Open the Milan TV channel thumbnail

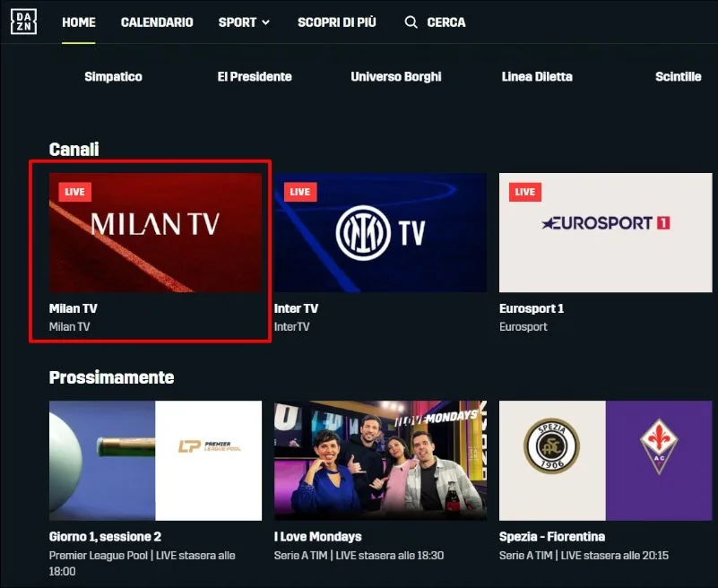point(155,233)
